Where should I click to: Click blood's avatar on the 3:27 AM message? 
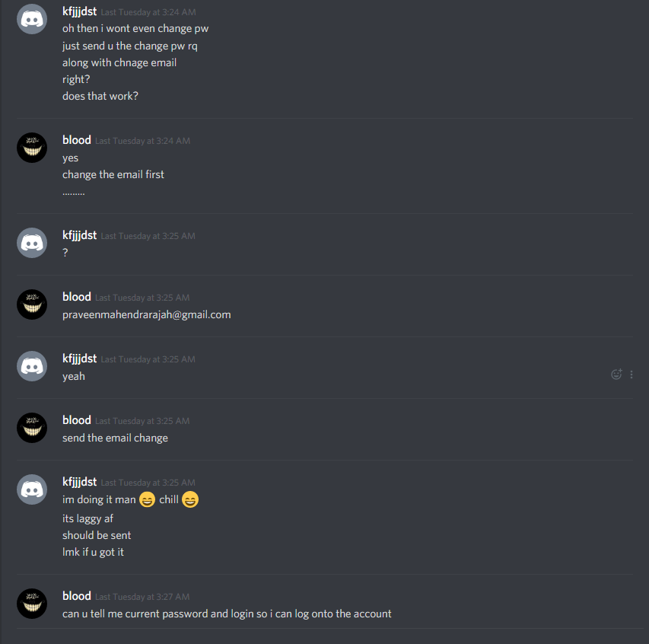tap(32, 604)
